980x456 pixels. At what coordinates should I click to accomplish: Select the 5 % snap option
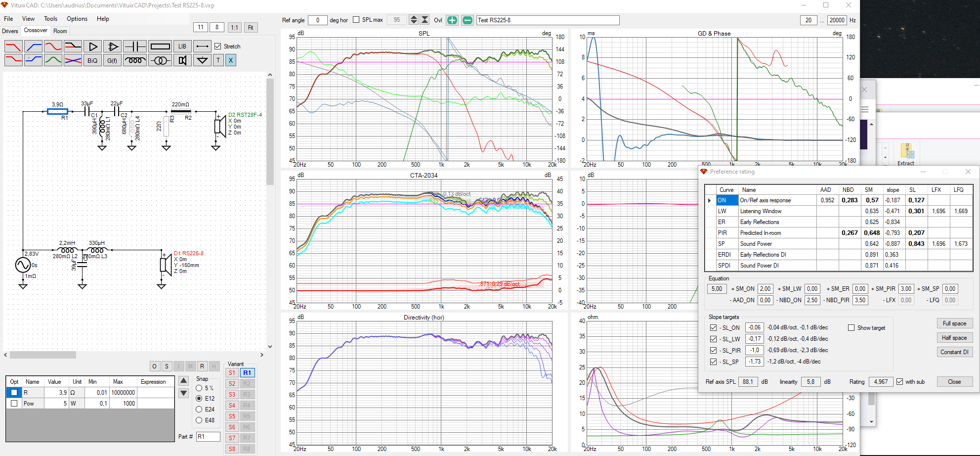[199, 388]
